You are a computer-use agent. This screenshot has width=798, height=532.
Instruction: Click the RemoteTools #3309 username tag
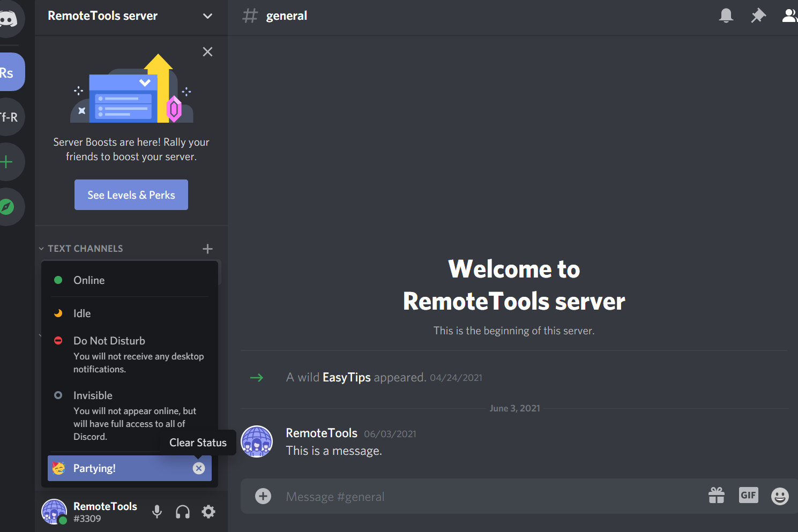pos(105,512)
